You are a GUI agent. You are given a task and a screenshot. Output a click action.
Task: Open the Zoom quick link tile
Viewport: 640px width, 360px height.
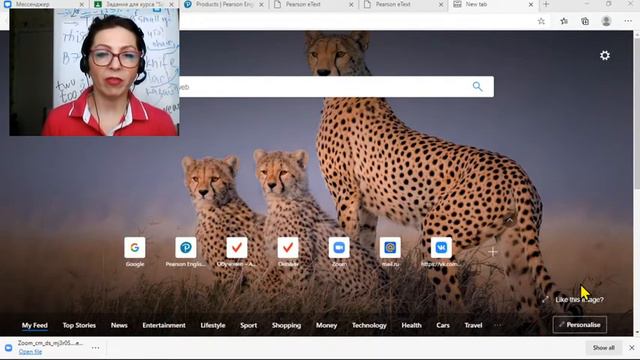pyautogui.click(x=339, y=247)
